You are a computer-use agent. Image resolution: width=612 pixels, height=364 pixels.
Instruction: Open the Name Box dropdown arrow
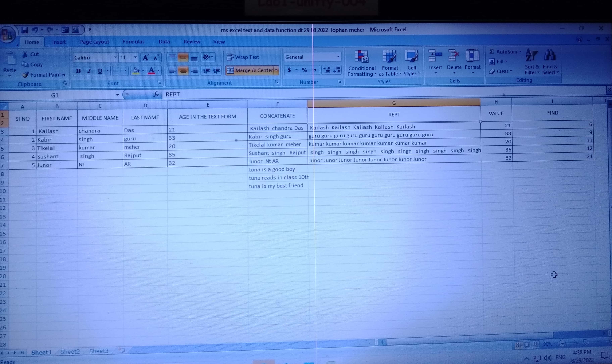click(x=117, y=95)
